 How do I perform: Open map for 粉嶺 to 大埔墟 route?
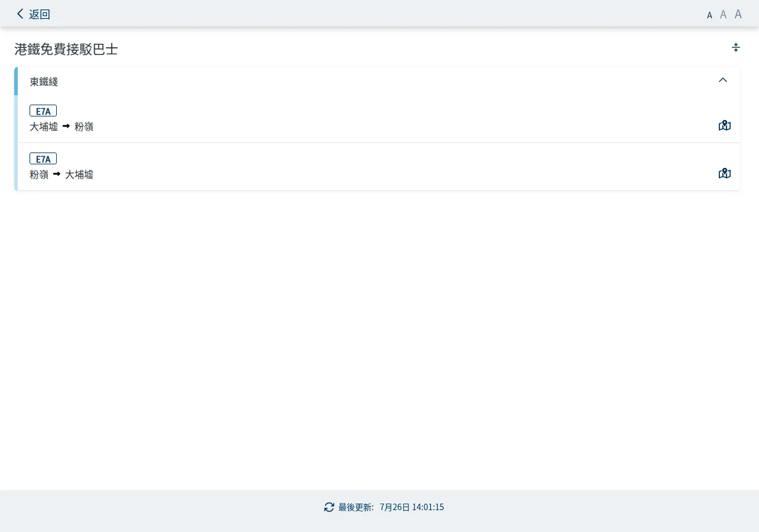[x=725, y=173]
